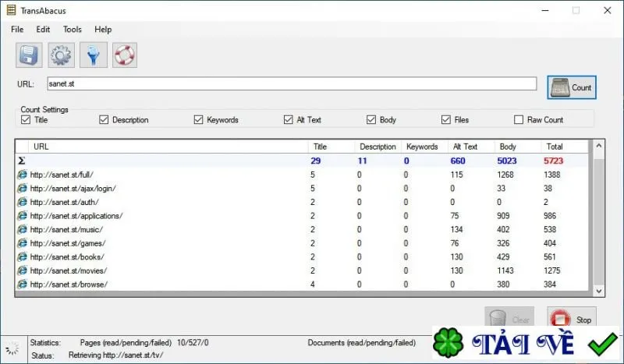Screen dimensions: 624x364
Task: Click the loading spinner in the status bar
Action: coord(12,348)
